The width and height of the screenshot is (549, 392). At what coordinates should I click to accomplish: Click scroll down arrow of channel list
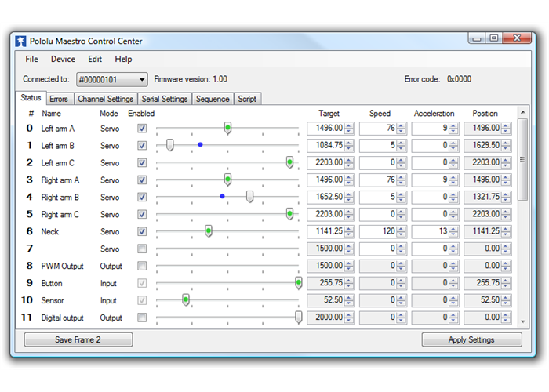(x=523, y=321)
